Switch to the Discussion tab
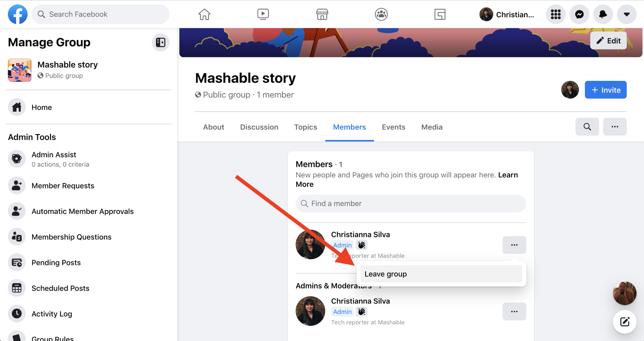Viewport: 644px width, 341px height. (259, 127)
